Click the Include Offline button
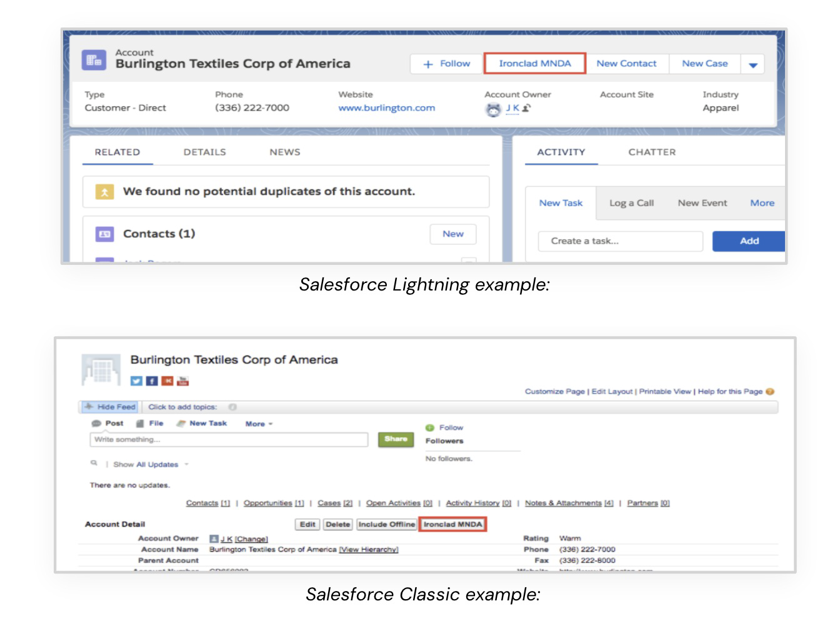The width and height of the screenshot is (840, 621). point(386,525)
